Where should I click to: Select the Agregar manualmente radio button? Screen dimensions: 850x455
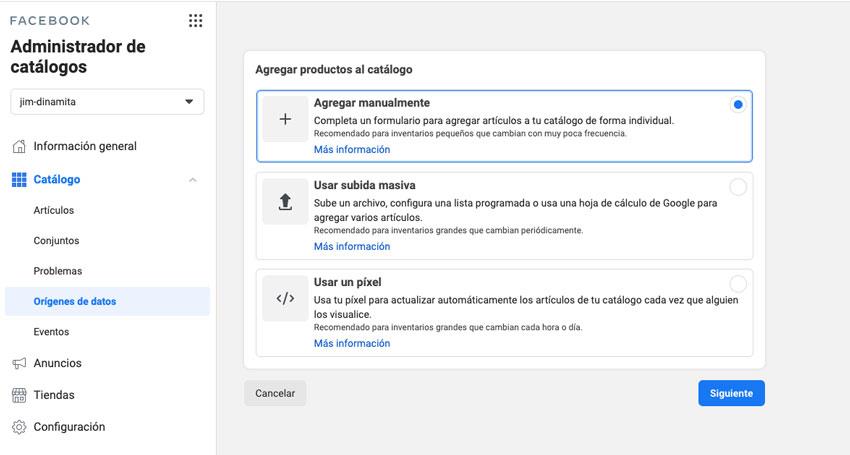coord(737,105)
